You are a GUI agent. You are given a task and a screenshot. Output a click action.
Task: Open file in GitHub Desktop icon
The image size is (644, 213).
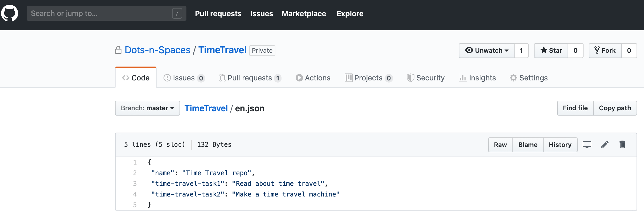click(587, 145)
